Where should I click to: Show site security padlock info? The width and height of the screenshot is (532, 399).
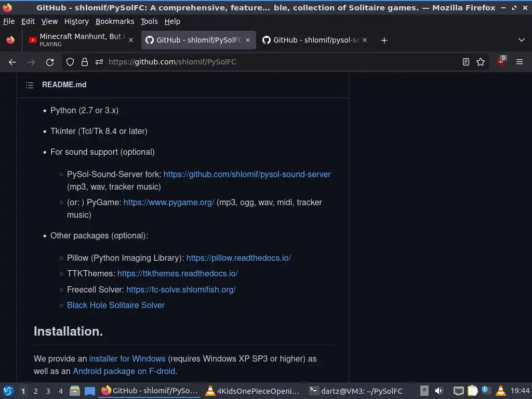point(85,62)
